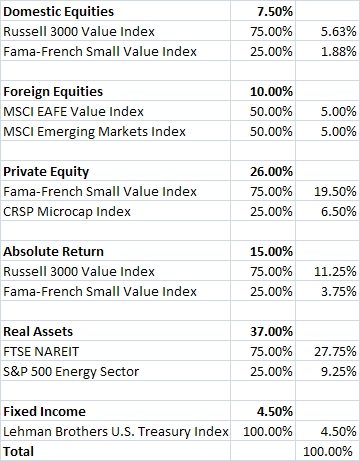This screenshot has width=360, height=461.
Task: Select the Foreign Equities header cell
Action: 115,91
